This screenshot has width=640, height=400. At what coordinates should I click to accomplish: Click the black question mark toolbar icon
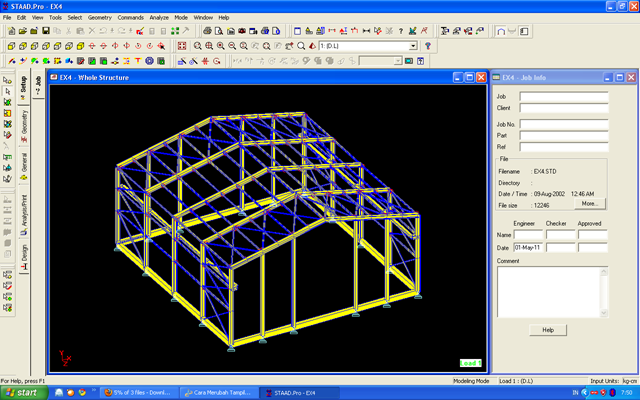(401, 31)
